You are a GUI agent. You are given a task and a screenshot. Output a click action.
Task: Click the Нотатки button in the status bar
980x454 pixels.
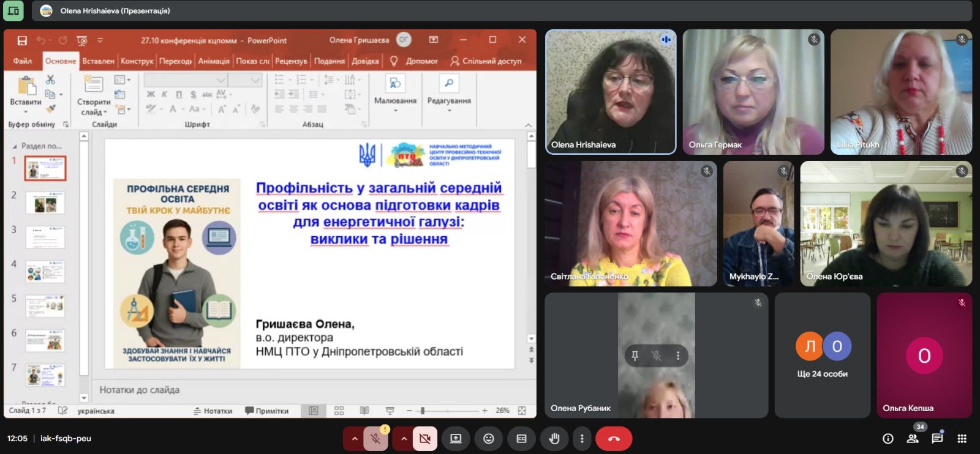click(213, 411)
